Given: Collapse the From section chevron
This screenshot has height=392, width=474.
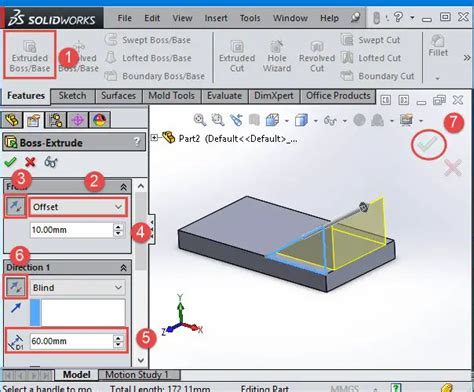Looking at the screenshot, I should point(123,187).
